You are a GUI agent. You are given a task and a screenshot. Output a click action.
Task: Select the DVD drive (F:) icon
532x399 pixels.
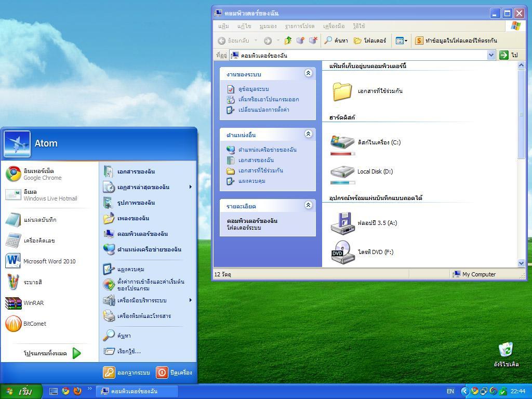(x=342, y=252)
